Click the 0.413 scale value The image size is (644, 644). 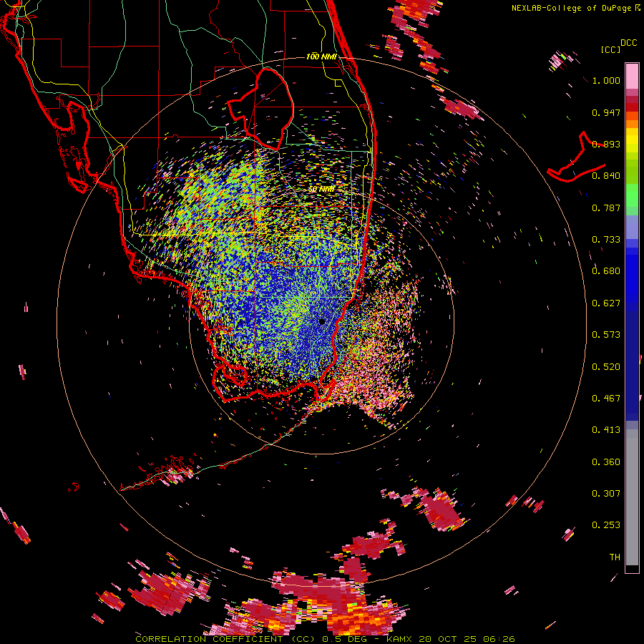(x=606, y=430)
